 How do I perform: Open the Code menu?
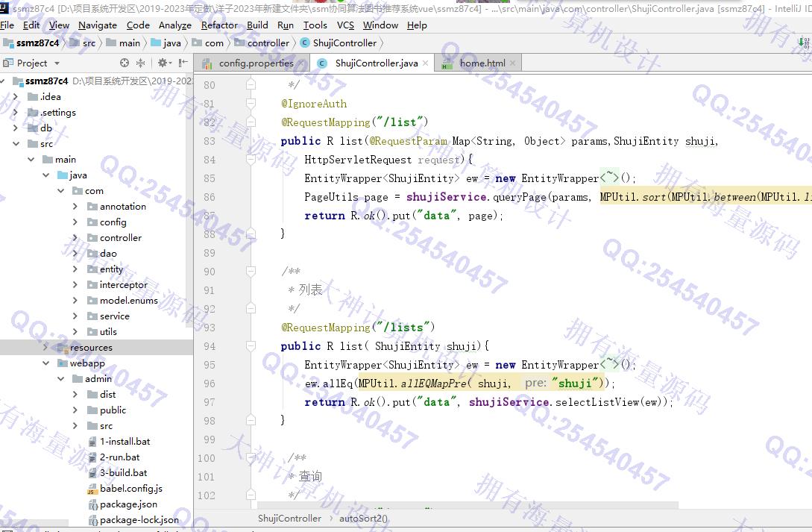coord(138,25)
